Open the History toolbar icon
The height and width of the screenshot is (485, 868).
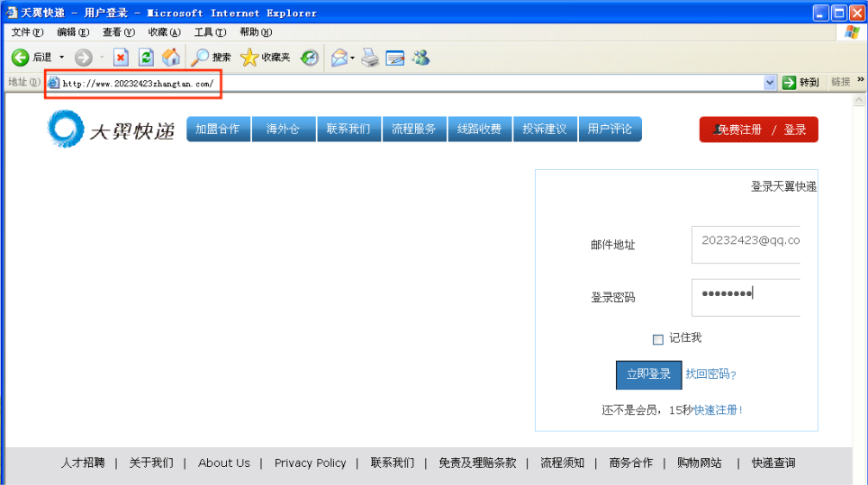(x=310, y=57)
